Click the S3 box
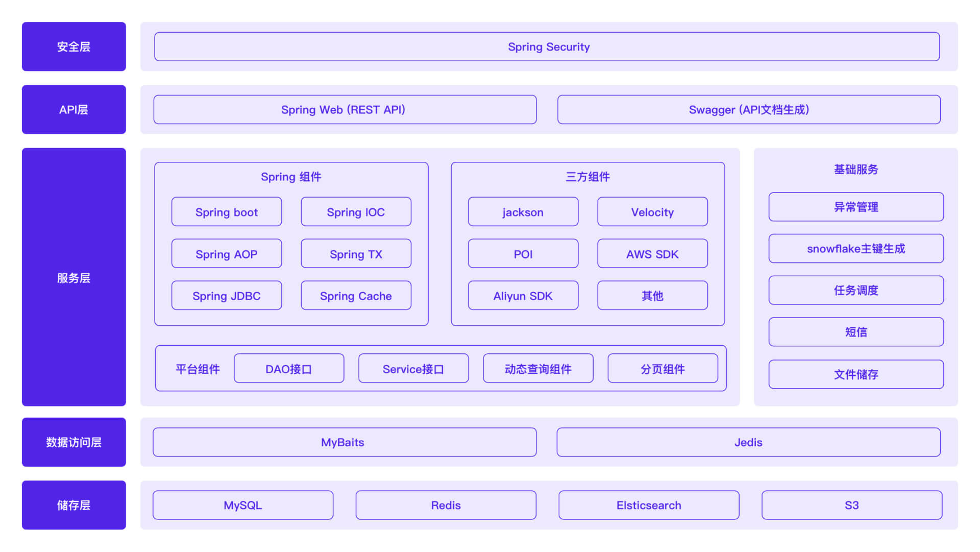980x552 pixels. click(852, 505)
